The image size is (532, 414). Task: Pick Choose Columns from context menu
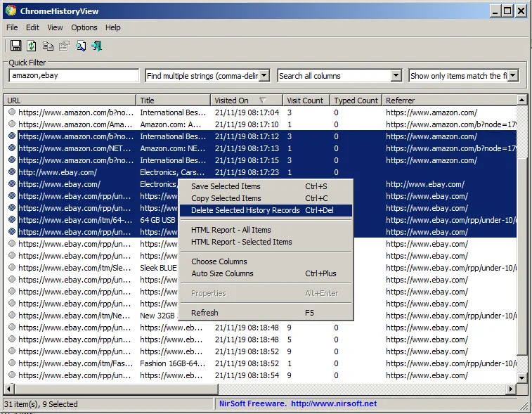266,261
